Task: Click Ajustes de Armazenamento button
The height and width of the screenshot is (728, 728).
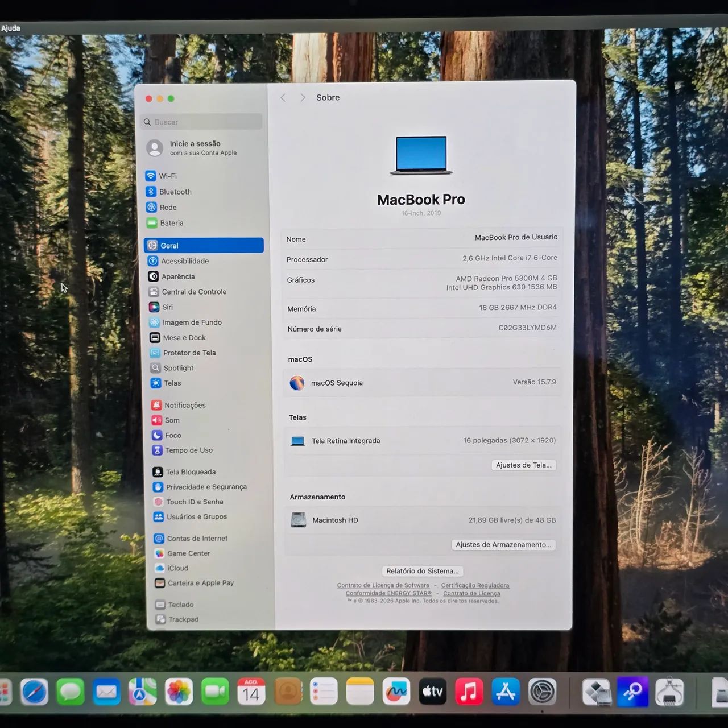Action: pos(503,545)
